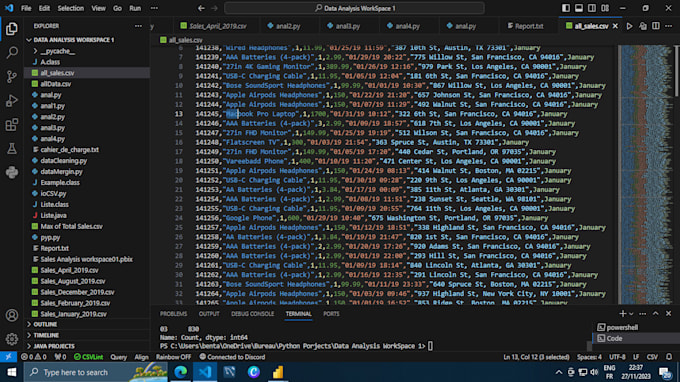Open the Spaces: 4 indentation selector

click(x=589, y=357)
